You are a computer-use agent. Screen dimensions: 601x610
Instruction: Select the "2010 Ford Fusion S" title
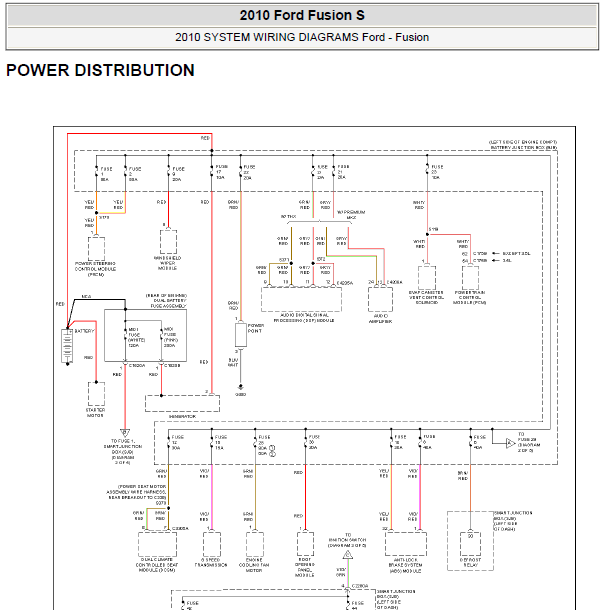tap(302, 16)
